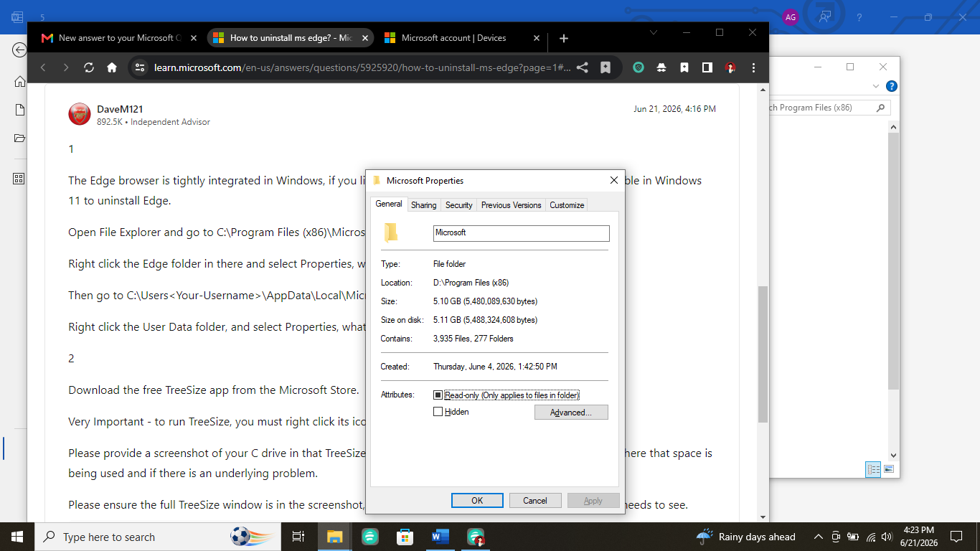Switch to the Security tab
The height and width of the screenshot is (551, 980).
459,205
